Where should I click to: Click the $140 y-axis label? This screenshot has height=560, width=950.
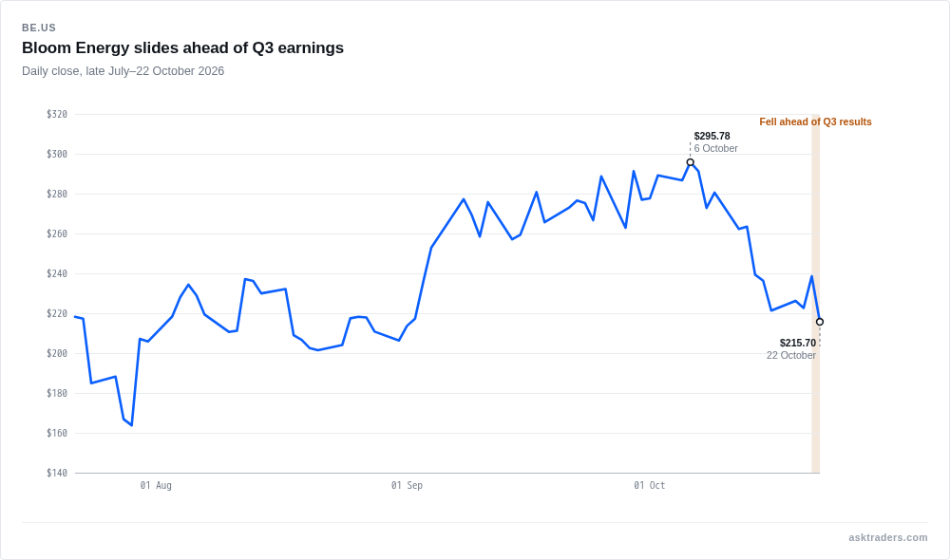tap(57, 473)
